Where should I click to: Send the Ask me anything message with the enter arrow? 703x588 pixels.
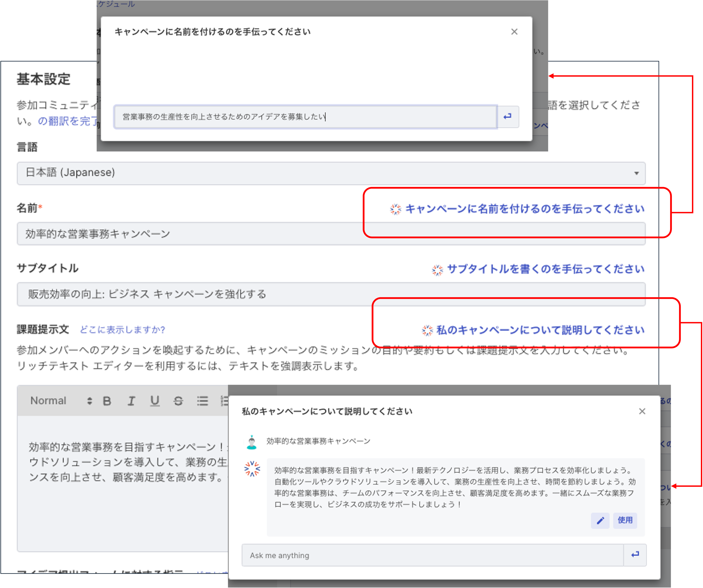pyautogui.click(x=635, y=555)
